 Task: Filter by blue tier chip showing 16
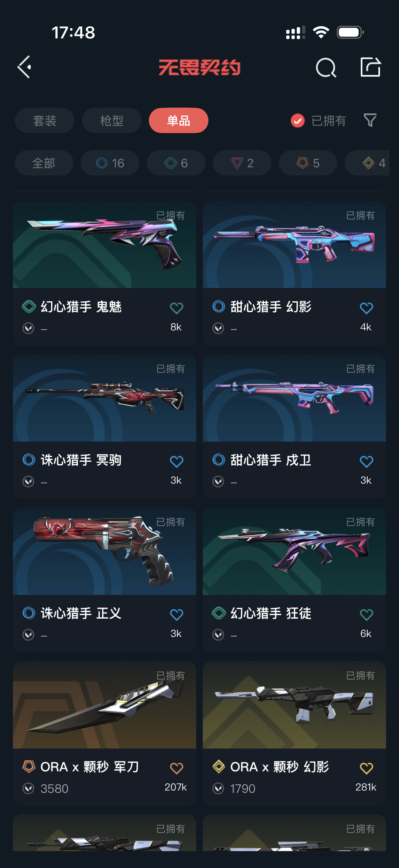[110, 163]
